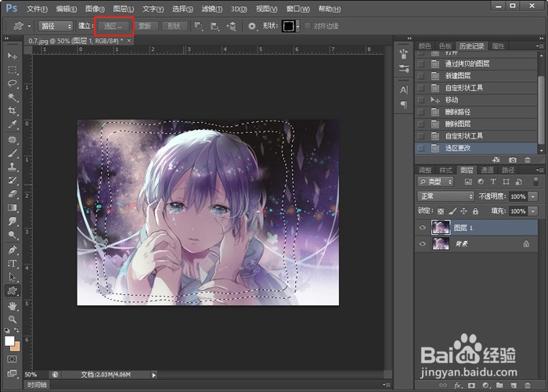Open layer filter 类型 dropdown
The height and width of the screenshot is (392, 548).
(435, 182)
